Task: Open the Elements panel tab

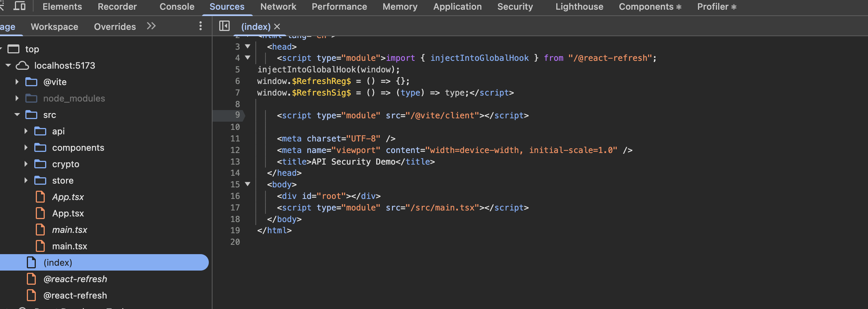Action: (62, 7)
